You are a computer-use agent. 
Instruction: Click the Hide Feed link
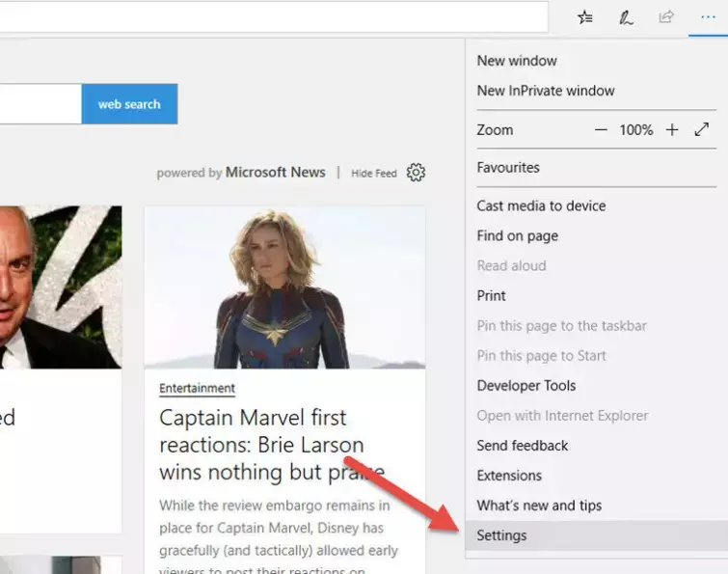pos(374,174)
